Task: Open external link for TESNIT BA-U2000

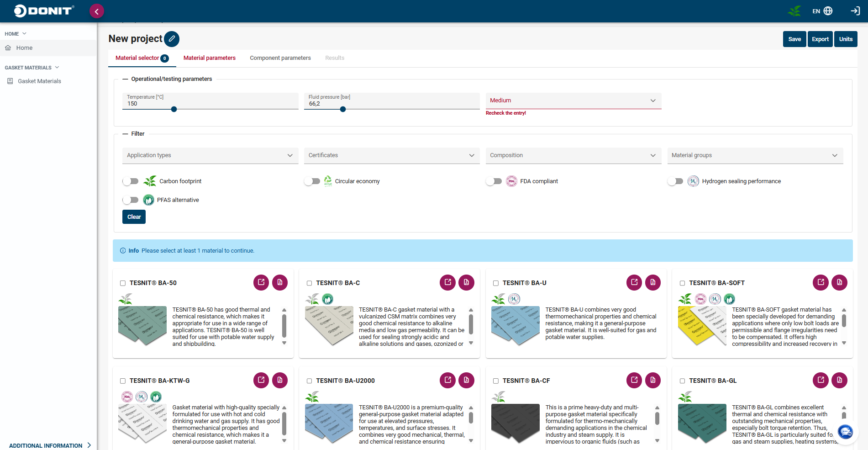Action: point(447,380)
